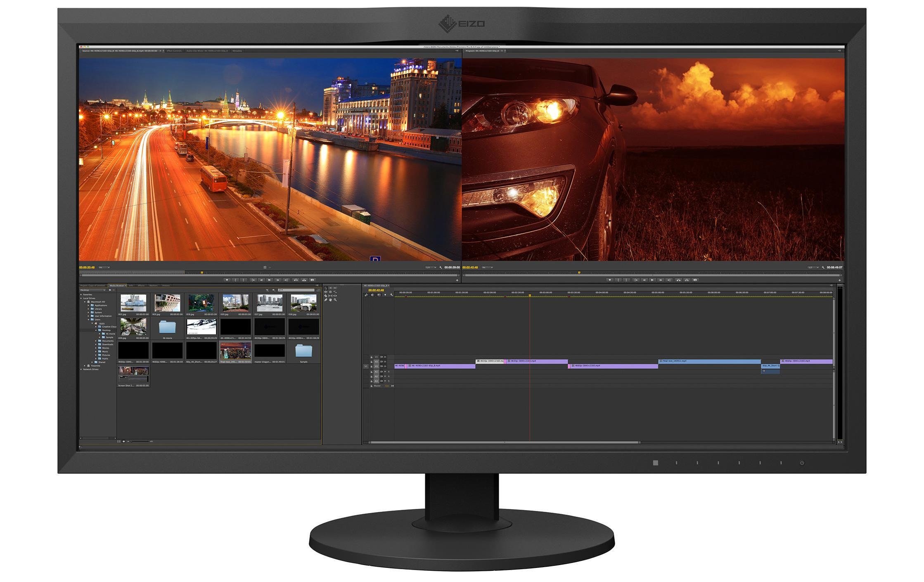Image resolution: width=924 pixels, height=582 pixels.
Task: Toggle track output visibility for V1
Action: (385, 366)
